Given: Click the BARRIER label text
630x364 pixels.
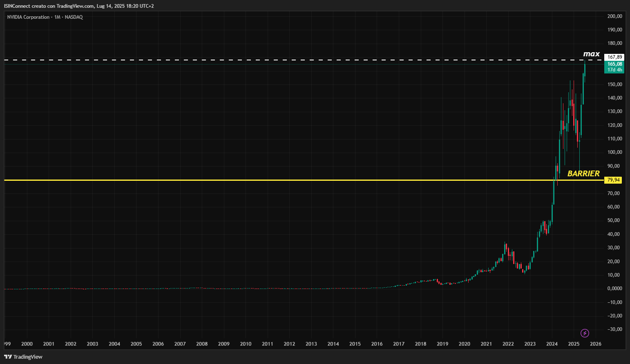Looking at the screenshot, I should click(x=583, y=173).
